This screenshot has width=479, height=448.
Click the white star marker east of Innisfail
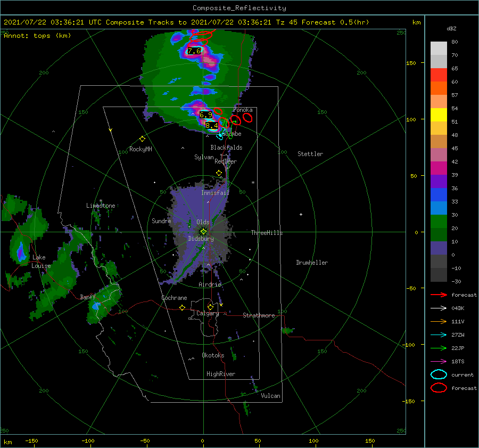click(x=253, y=183)
